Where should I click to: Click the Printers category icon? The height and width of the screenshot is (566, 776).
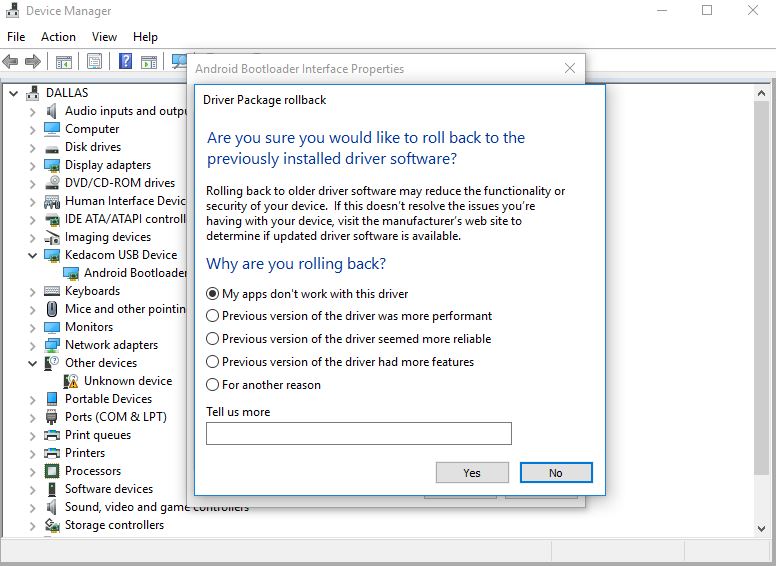(x=52, y=453)
